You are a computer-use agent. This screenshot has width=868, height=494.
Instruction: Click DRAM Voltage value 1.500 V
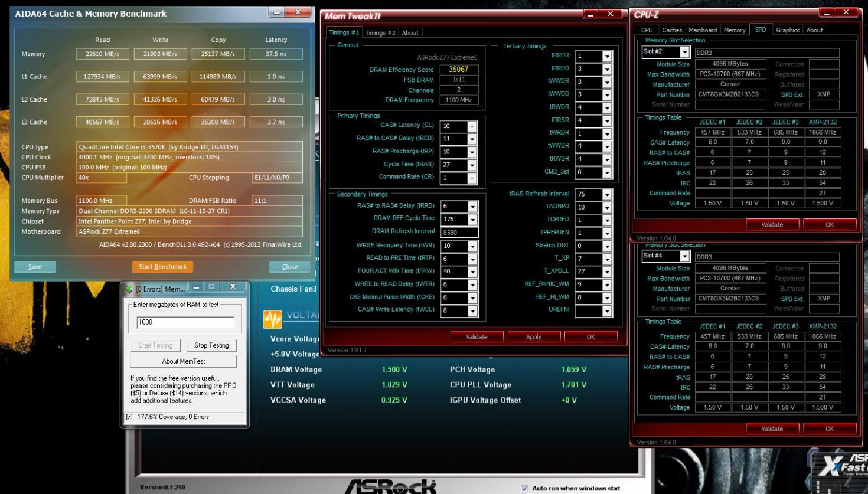tap(394, 369)
